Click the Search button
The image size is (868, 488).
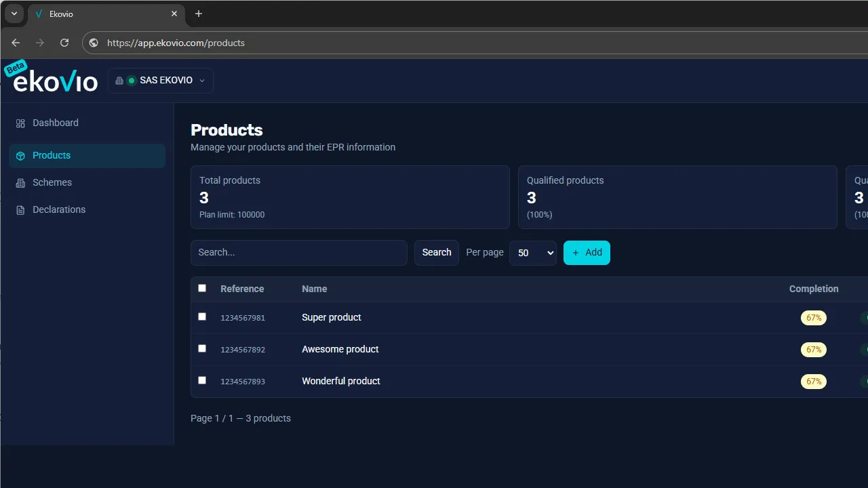click(x=437, y=253)
